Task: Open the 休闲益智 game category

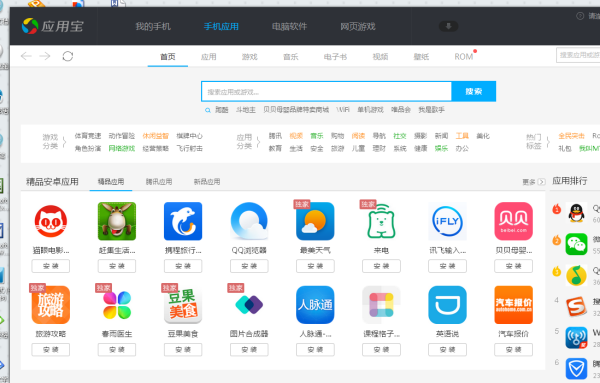Action: [x=155, y=136]
